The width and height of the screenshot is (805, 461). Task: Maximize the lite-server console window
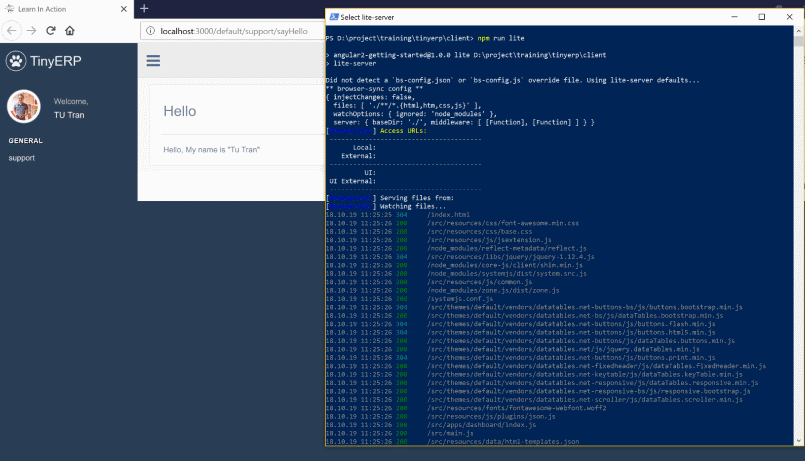[762, 17]
